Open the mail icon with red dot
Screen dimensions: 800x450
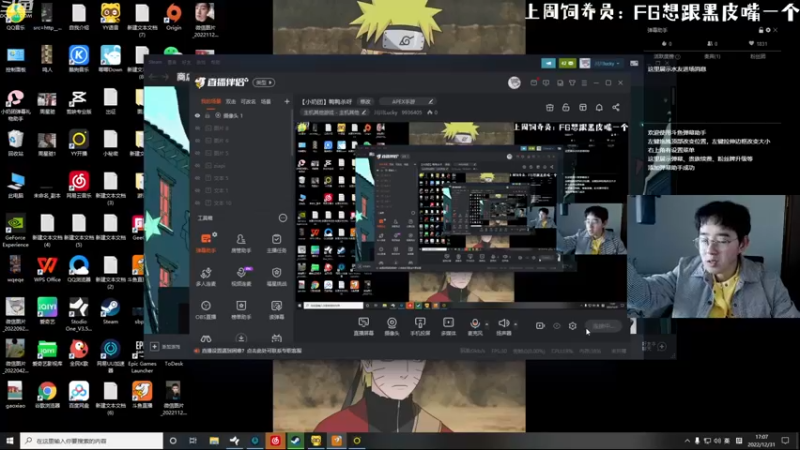point(534,83)
